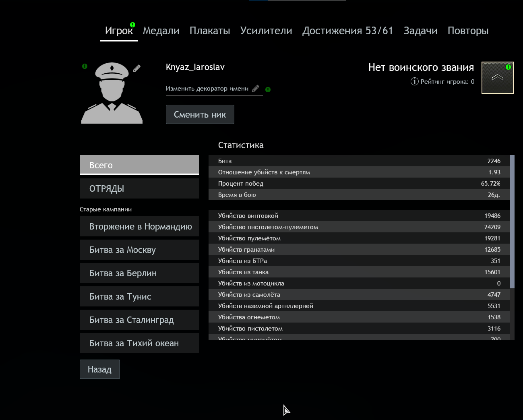Select the ОТРЯДЫ statistics category
Viewport: 523px width, 420px height.
[x=139, y=188]
